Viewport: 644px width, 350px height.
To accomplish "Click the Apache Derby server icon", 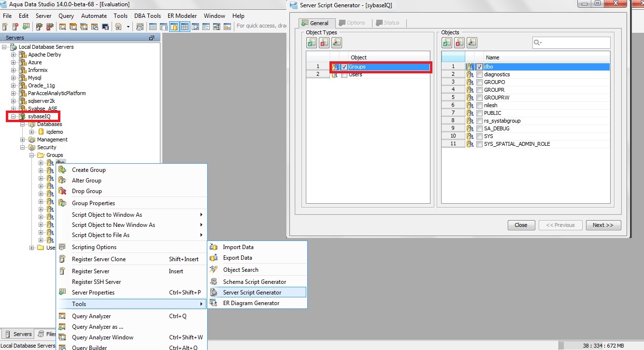I will click(x=22, y=55).
